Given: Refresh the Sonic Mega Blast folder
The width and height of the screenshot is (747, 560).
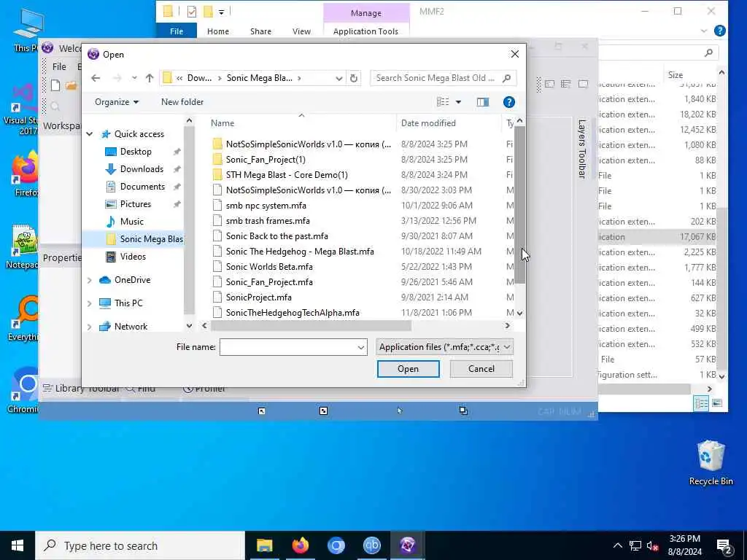Looking at the screenshot, I should (354, 78).
